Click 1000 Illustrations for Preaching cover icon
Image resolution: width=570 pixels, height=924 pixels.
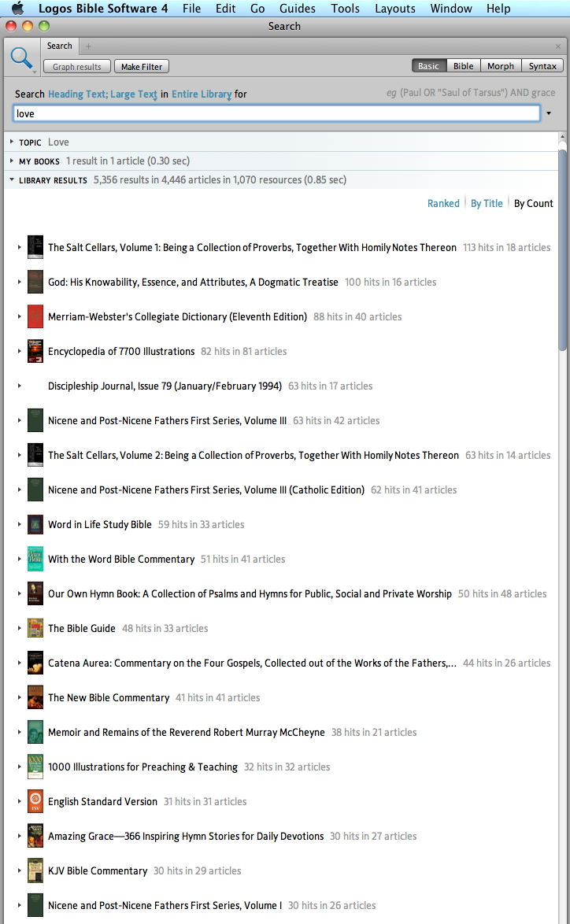(35, 767)
